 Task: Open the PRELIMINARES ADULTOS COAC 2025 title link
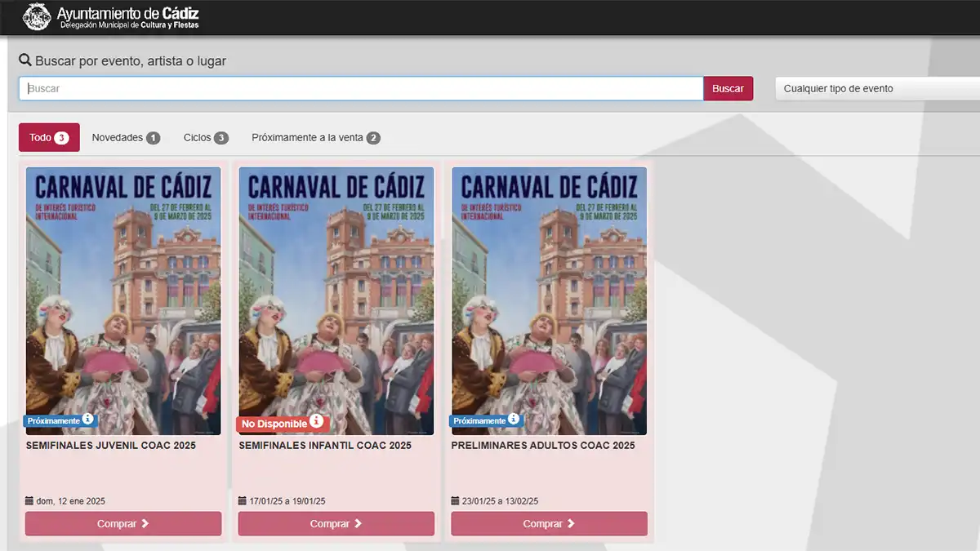pos(542,445)
